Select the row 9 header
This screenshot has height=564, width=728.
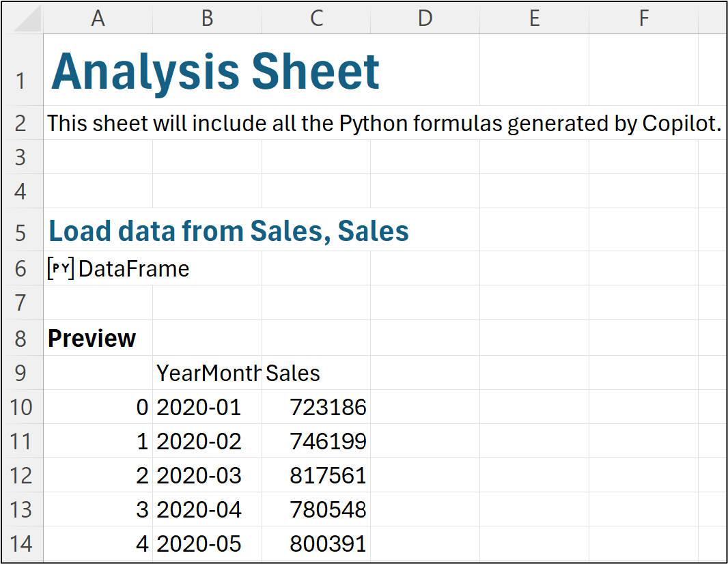click(x=21, y=373)
